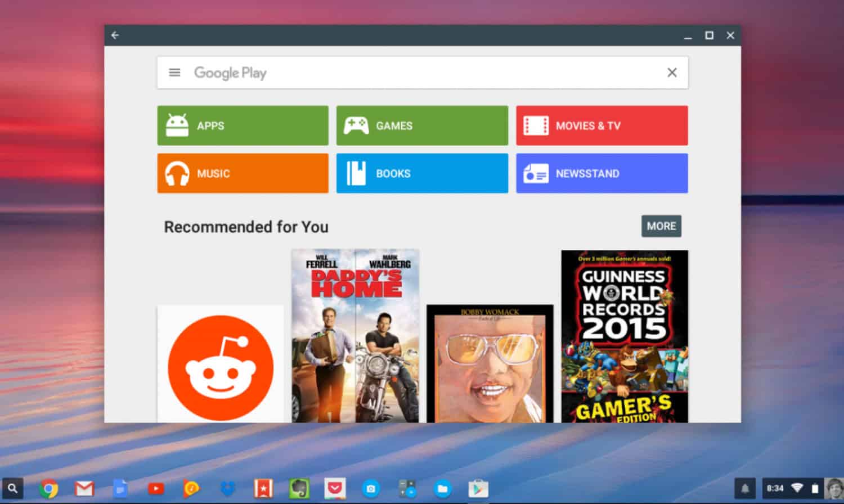This screenshot has width=844, height=504.
Task: Open the notifications bell in system tray
Action: [x=745, y=488]
